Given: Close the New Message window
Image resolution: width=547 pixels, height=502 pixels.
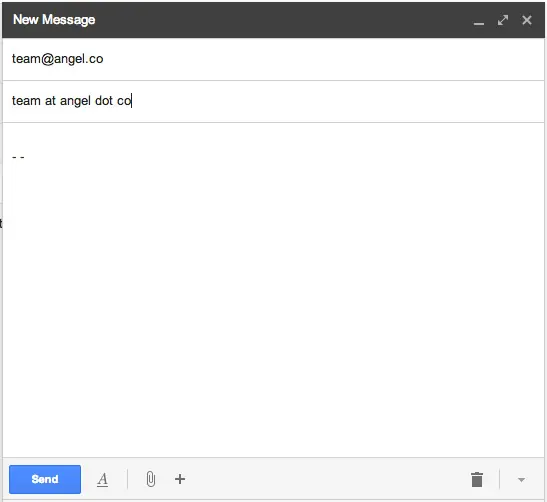Looking at the screenshot, I should pos(527,20).
